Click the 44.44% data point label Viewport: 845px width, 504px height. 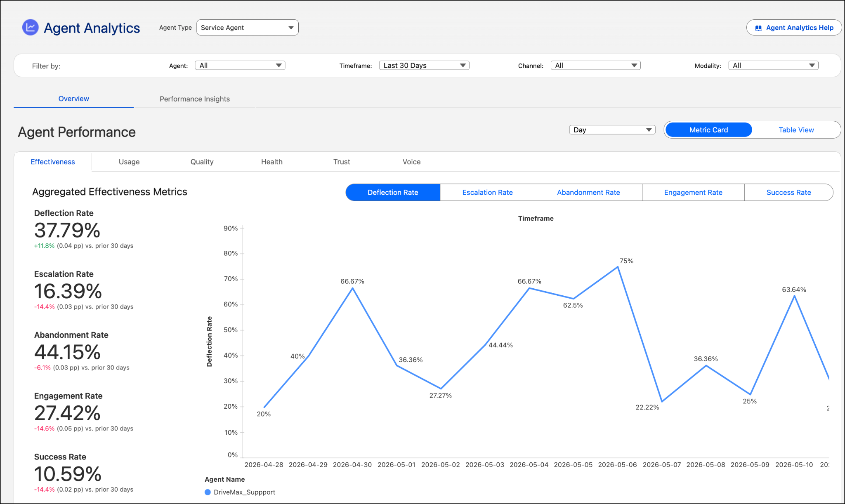point(500,345)
